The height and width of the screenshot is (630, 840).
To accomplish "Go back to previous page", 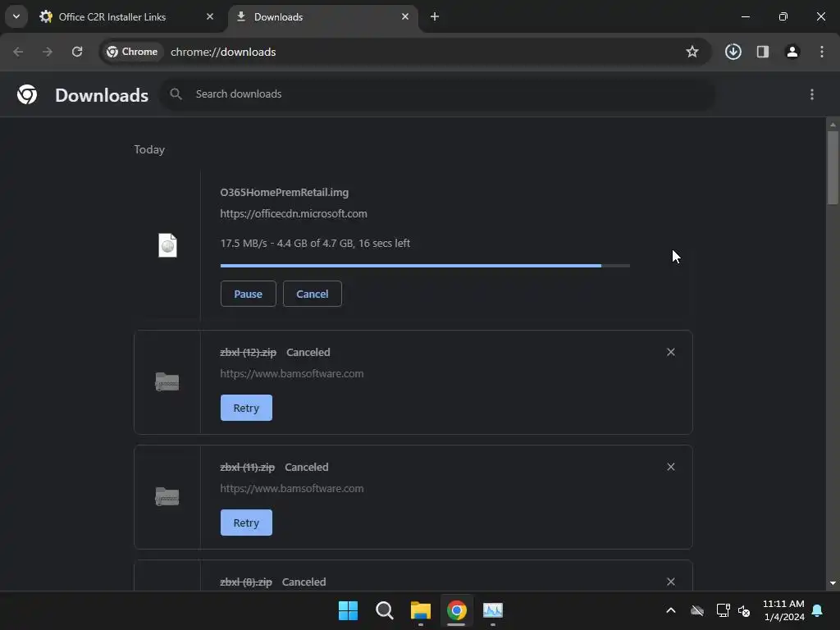I will click(18, 52).
